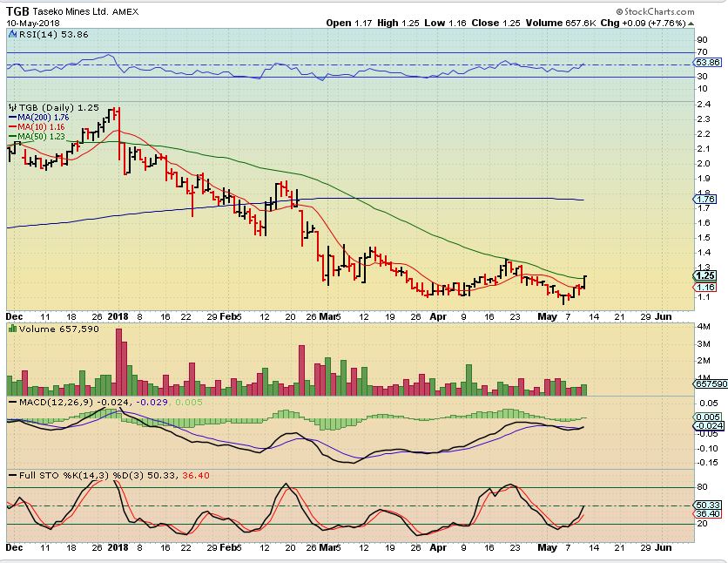The height and width of the screenshot is (563, 728).
Task: Click Dec on the price panel date axis
Action: point(15,316)
